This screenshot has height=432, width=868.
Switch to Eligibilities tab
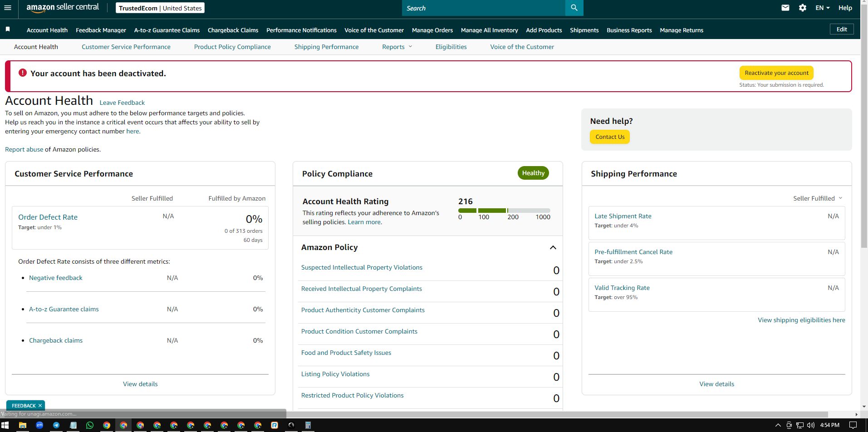click(451, 47)
